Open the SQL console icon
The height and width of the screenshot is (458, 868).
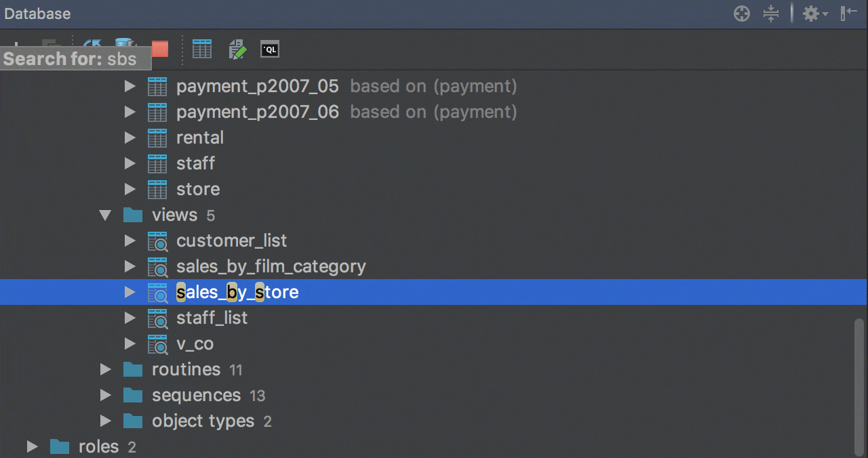pyautogui.click(x=270, y=49)
